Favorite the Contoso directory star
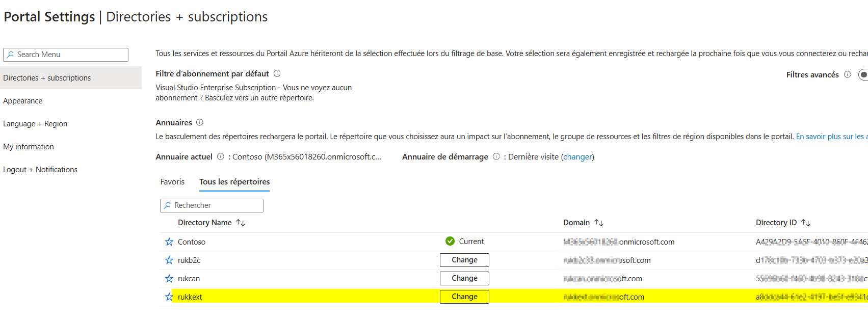Image resolution: width=868 pixels, height=321 pixels. pyautogui.click(x=169, y=242)
